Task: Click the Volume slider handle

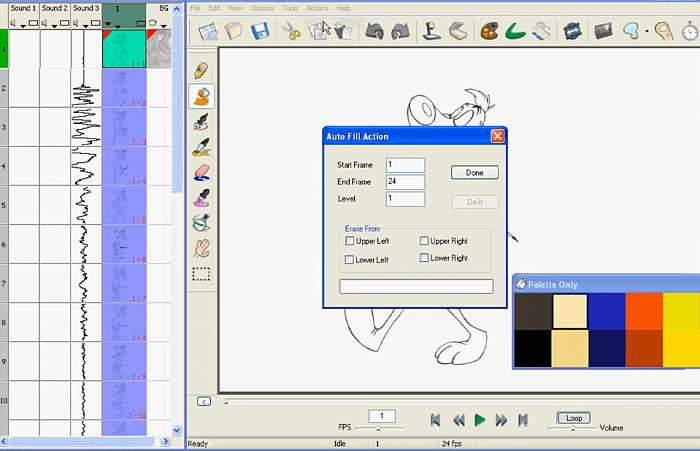Action: click(573, 428)
